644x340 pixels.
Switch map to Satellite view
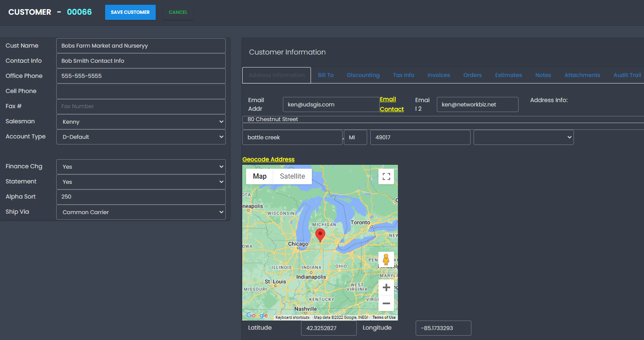292,176
